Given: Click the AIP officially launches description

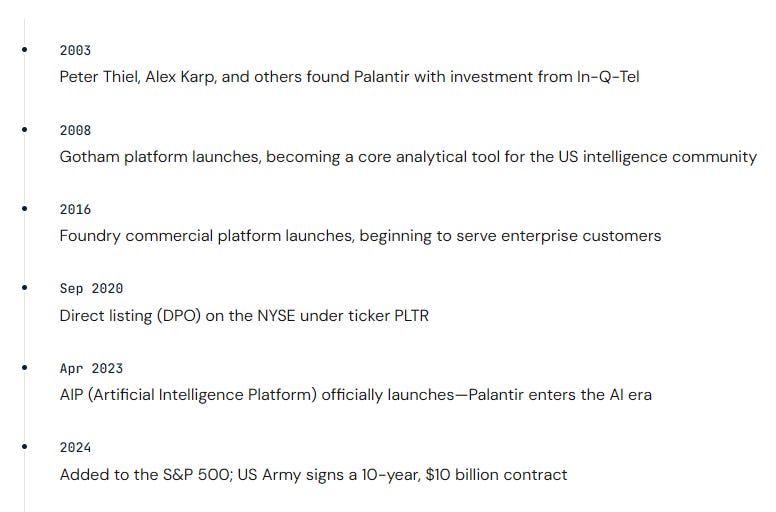Looking at the screenshot, I should click(355, 395).
